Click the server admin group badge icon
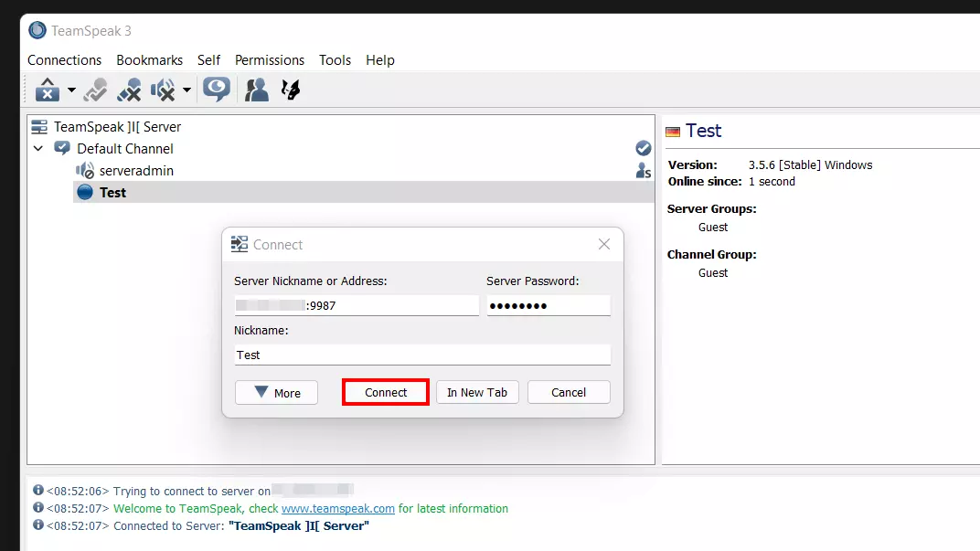 click(x=644, y=171)
